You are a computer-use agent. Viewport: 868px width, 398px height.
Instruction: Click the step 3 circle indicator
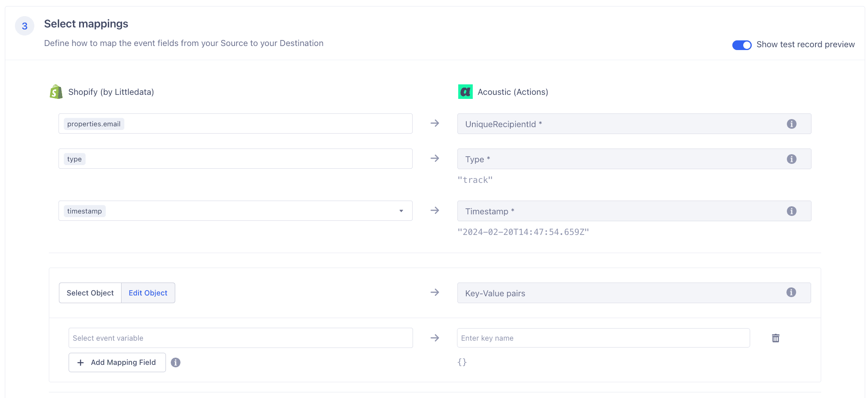click(25, 25)
